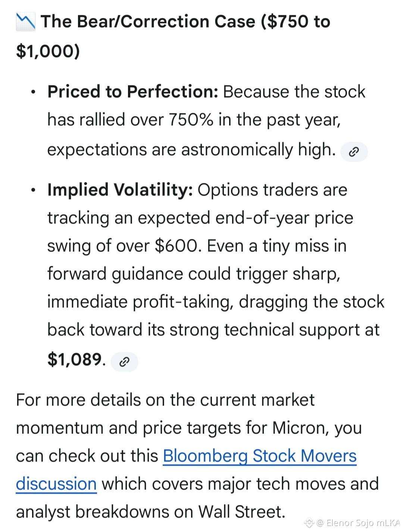Click the bold 'Priced to Perfection:' label
Viewport: 403px width, 532px height.
pos(133,92)
